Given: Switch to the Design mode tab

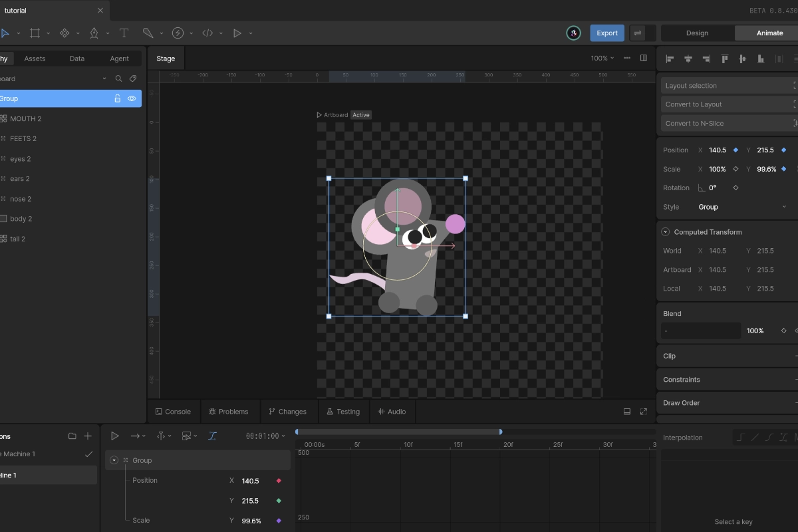Looking at the screenshot, I should pyautogui.click(x=697, y=33).
